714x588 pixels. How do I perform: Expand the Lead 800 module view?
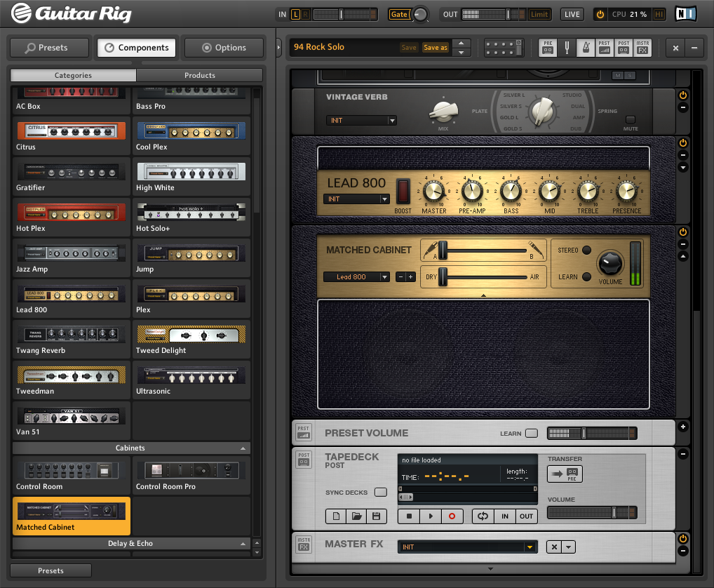683,168
